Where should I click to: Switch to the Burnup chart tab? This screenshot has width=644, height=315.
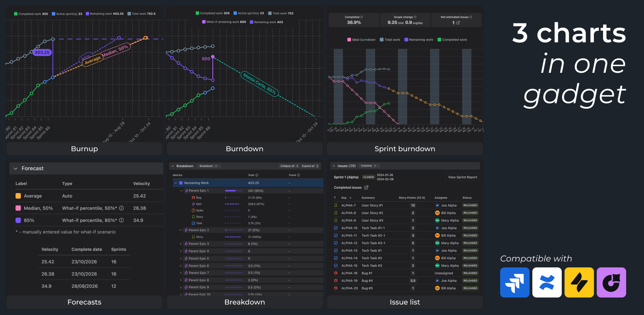[x=84, y=149]
